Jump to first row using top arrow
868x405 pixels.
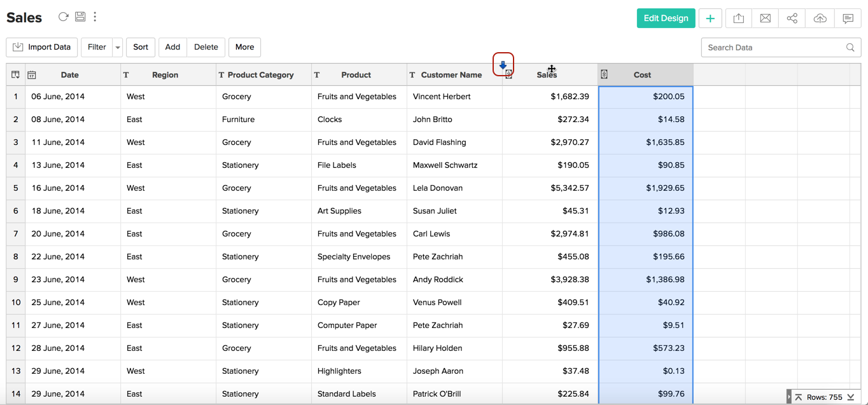pos(799,397)
